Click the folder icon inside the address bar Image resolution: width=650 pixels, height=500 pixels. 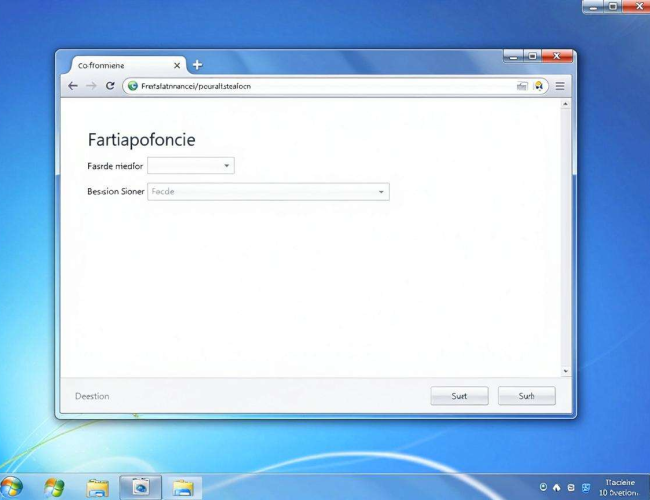tap(522, 86)
